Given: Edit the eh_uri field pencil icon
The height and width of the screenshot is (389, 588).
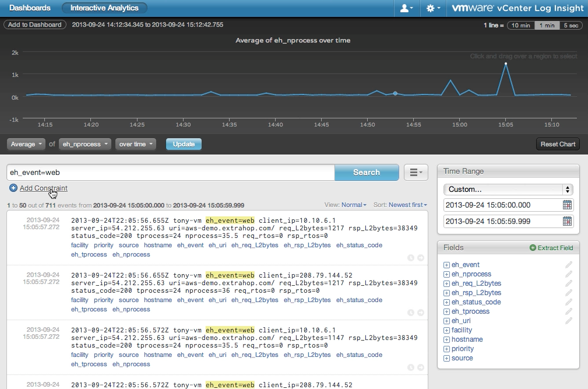Looking at the screenshot, I should point(569,321).
